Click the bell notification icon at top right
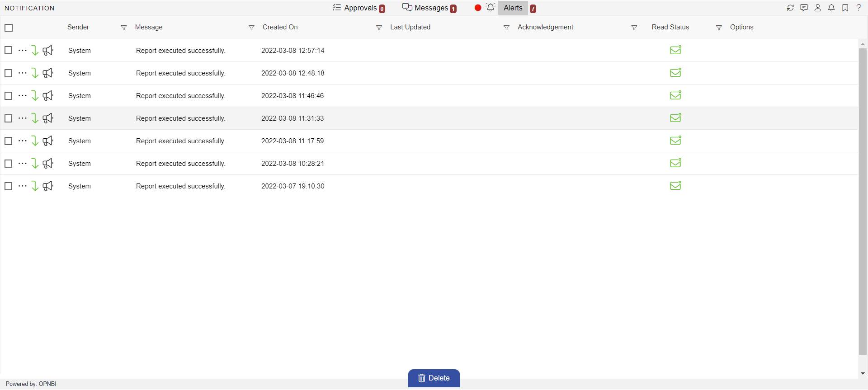The width and height of the screenshot is (868, 390). 831,8
